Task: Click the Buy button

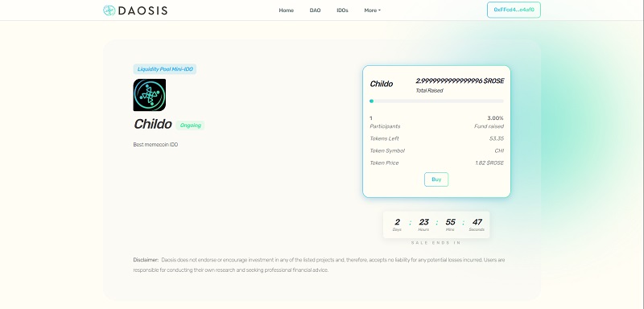Action: click(x=436, y=179)
